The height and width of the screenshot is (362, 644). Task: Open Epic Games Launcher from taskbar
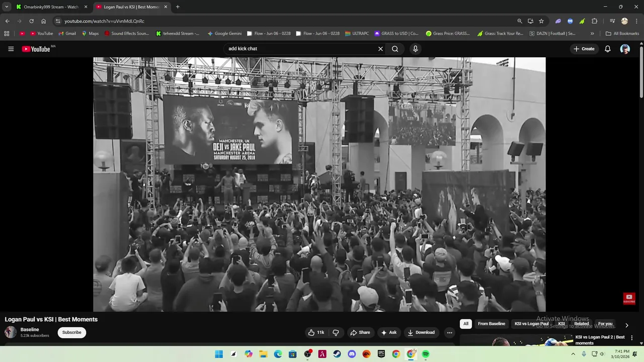click(381, 354)
